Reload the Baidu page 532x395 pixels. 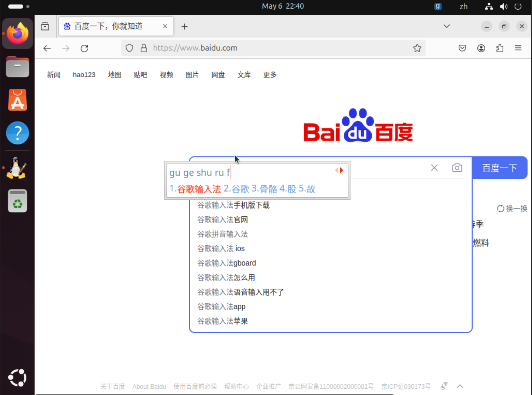84,48
